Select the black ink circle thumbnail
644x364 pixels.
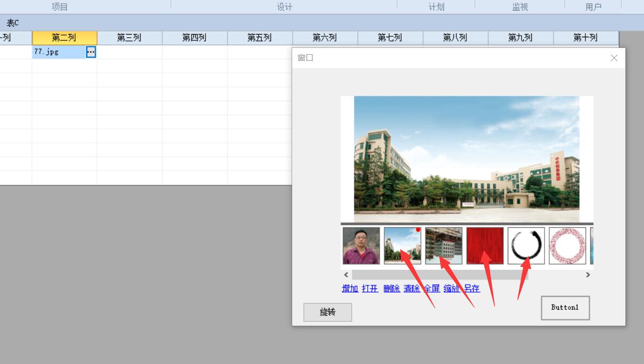click(x=526, y=246)
